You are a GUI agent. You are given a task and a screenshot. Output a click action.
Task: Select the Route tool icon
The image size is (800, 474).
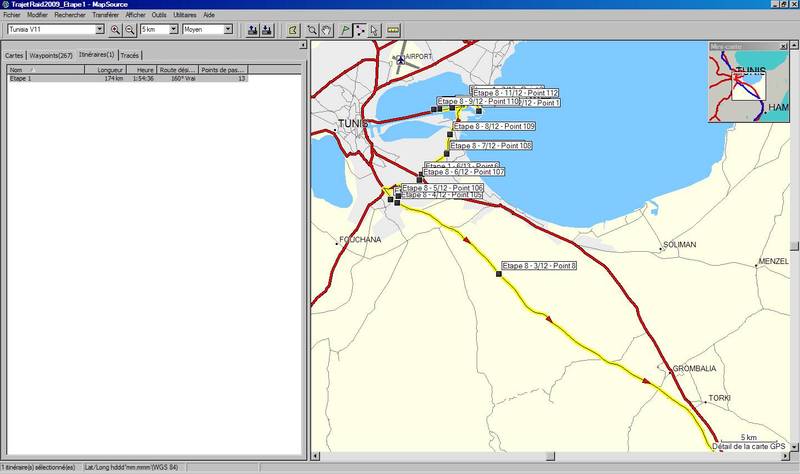click(x=360, y=30)
